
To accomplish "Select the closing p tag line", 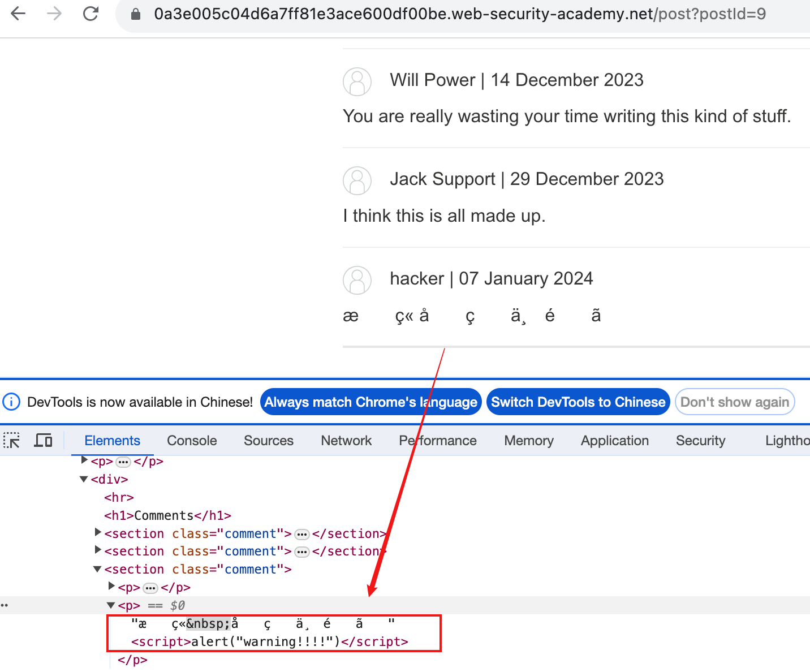I will tap(132, 660).
